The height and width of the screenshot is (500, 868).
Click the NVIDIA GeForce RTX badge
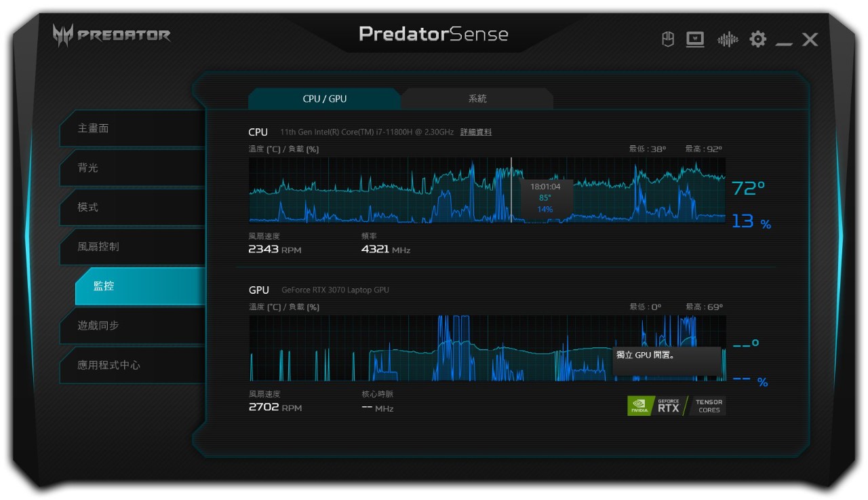pyautogui.click(x=657, y=406)
